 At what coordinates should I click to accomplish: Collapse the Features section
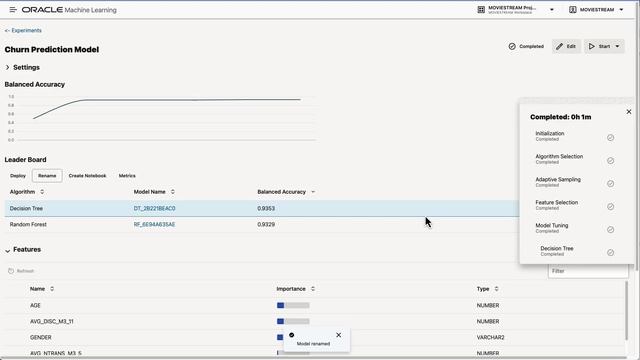[7, 250]
